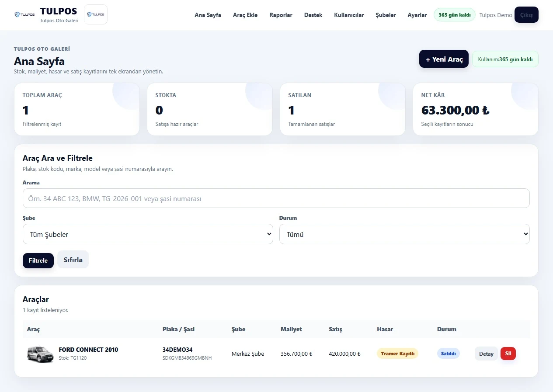Go to Ana Sayfa in the navigation
This screenshot has height=392, width=553.
(x=208, y=15)
